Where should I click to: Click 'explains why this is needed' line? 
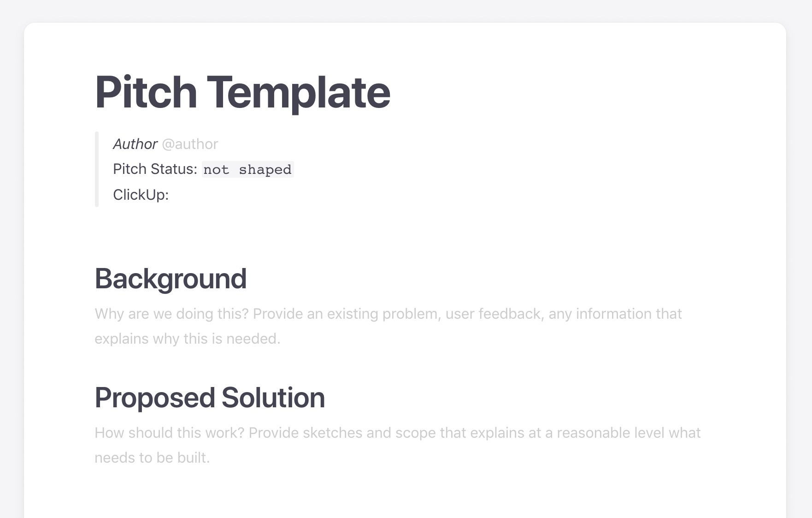(188, 339)
